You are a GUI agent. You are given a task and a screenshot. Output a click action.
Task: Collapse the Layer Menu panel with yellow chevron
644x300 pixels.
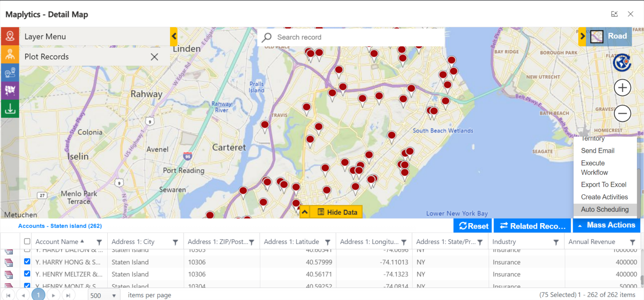(x=174, y=36)
